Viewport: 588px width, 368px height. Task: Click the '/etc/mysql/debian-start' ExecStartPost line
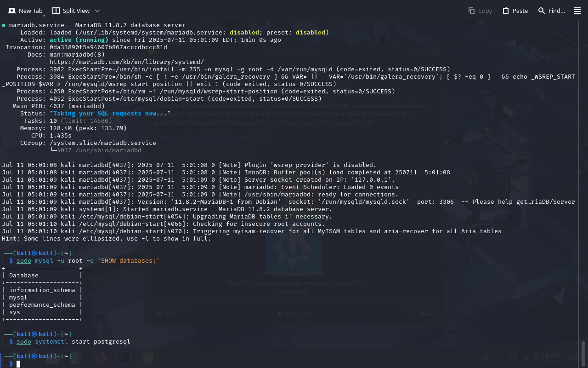tap(169, 99)
